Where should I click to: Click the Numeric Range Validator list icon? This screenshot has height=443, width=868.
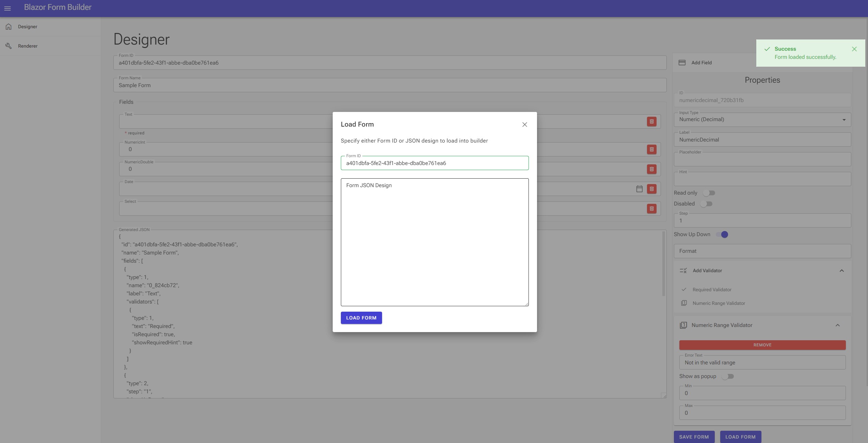[684, 303]
